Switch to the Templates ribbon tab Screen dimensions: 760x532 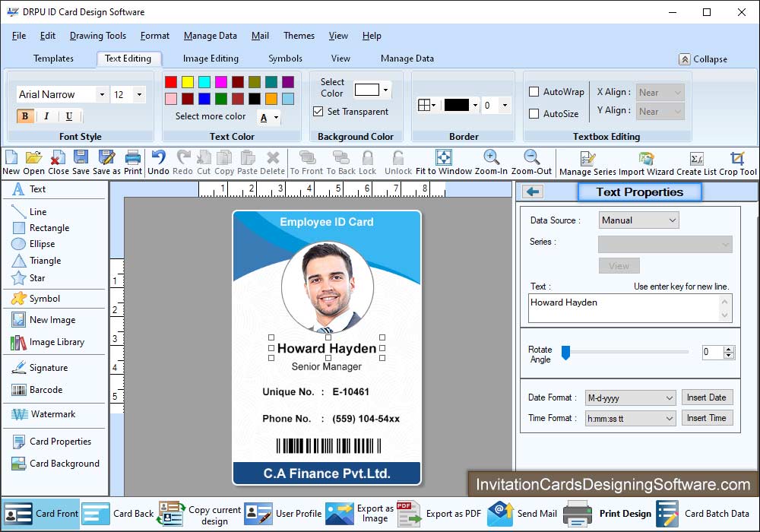point(53,59)
